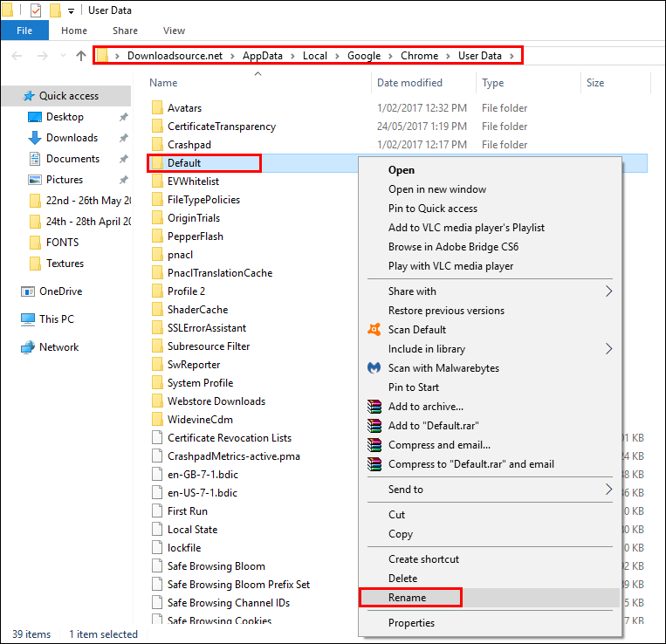The width and height of the screenshot is (666, 644).
Task: Select the Profile 2 folder icon
Action: 157,291
